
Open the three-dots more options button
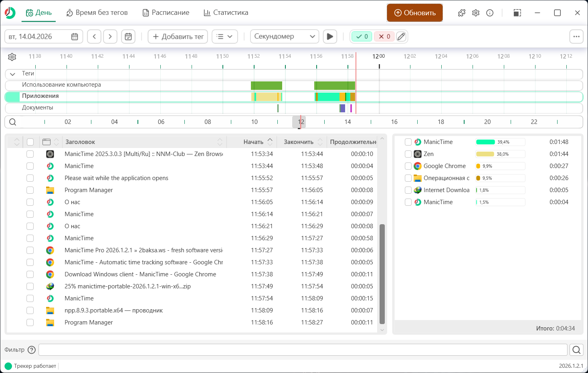coord(576,36)
